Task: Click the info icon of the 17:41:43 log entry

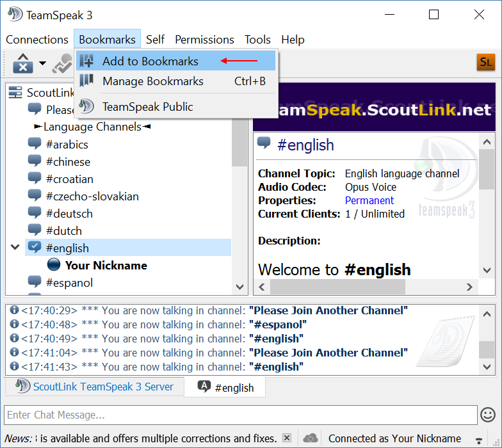Action: coord(14,366)
